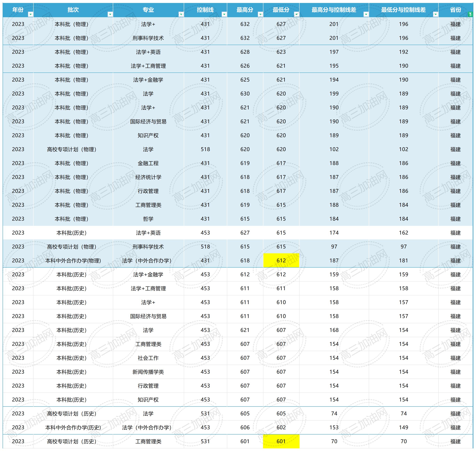This screenshot has width=476, height=451.
Task: Click the 专业 header cell
Action: click(148, 10)
